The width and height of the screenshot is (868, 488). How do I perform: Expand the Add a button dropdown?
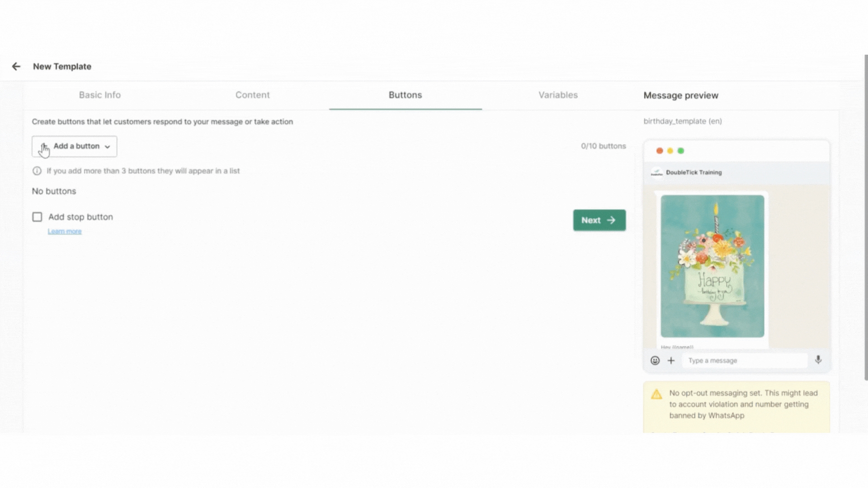(75, 146)
